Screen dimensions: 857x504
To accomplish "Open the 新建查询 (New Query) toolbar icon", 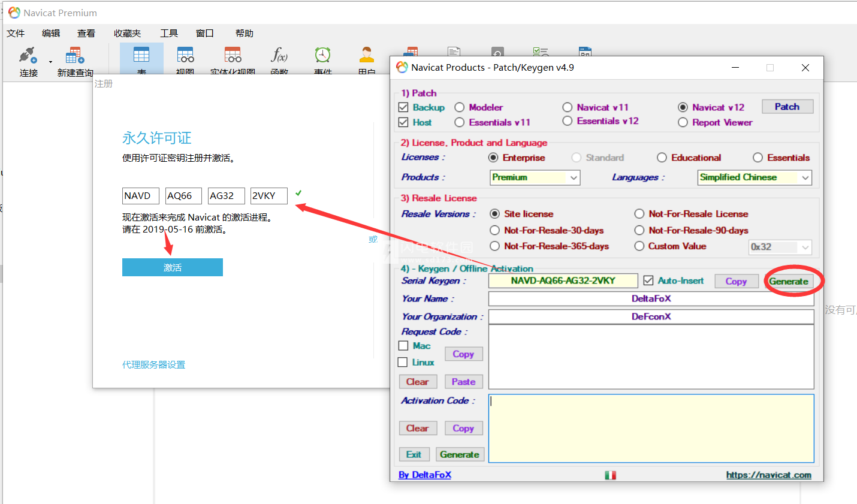I will point(75,56).
